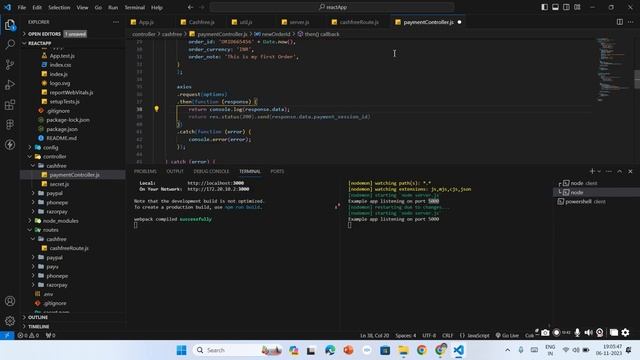This screenshot has width=640, height=360.
Task: Open Explorer More Actions ellipsis
Action: click(116, 22)
